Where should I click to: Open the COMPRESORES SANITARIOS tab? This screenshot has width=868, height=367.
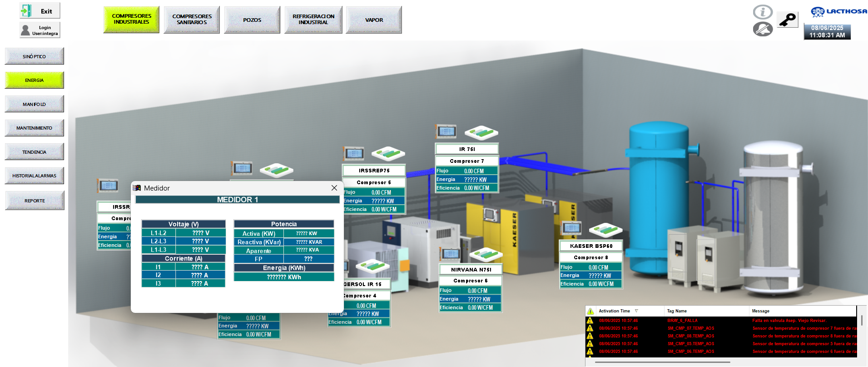coord(192,19)
